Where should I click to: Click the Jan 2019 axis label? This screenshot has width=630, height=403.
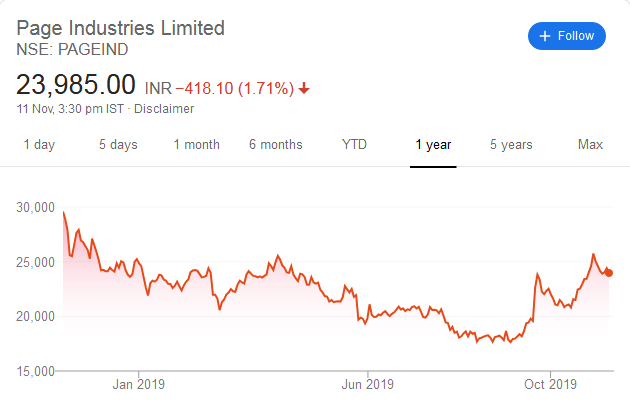point(137,384)
